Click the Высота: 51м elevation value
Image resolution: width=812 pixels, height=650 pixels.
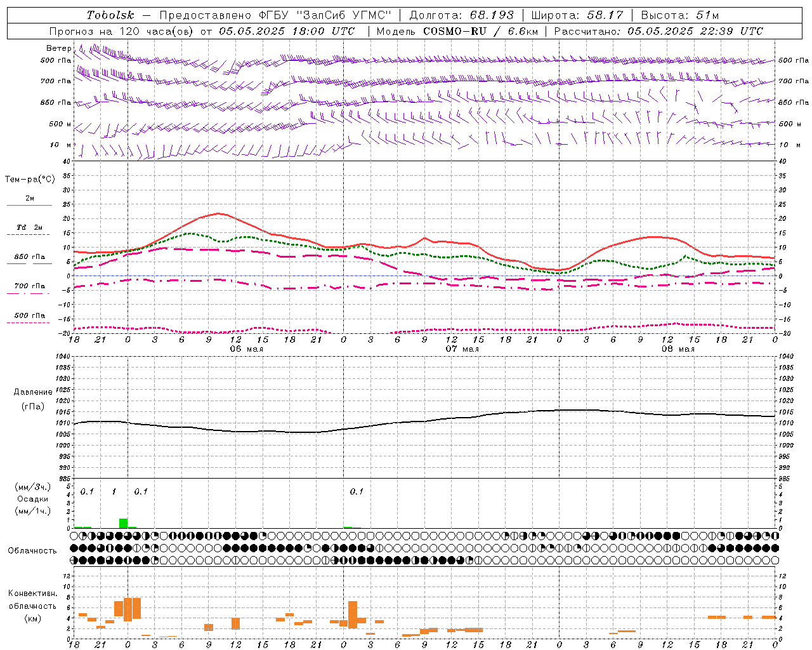pyautogui.click(x=680, y=15)
